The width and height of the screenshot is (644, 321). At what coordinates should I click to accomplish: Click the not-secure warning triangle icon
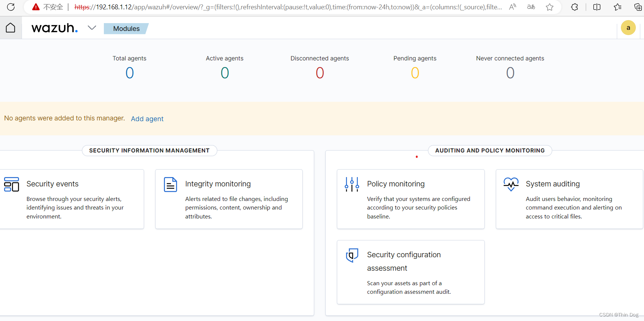click(36, 7)
